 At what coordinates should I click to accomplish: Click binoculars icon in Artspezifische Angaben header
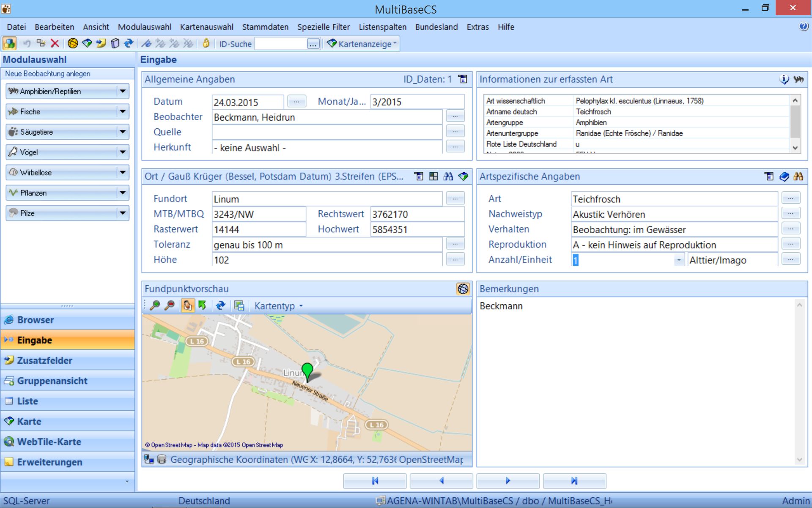coord(798,177)
